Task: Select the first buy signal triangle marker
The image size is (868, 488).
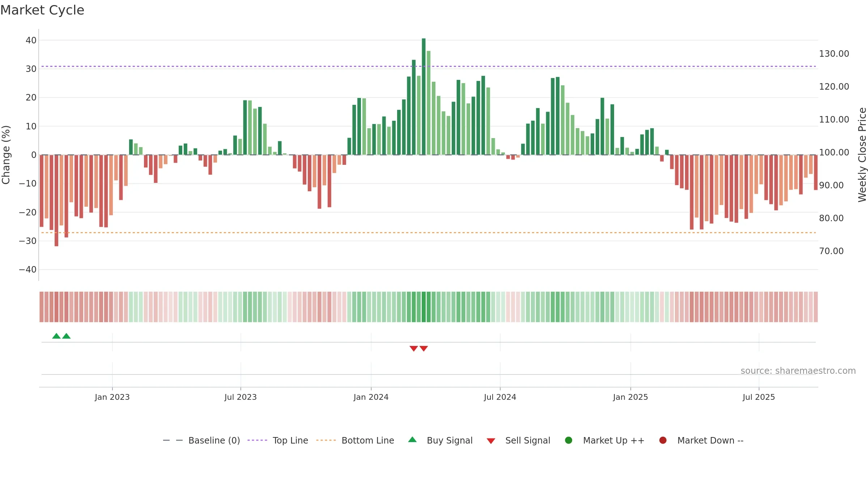Action: point(56,336)
